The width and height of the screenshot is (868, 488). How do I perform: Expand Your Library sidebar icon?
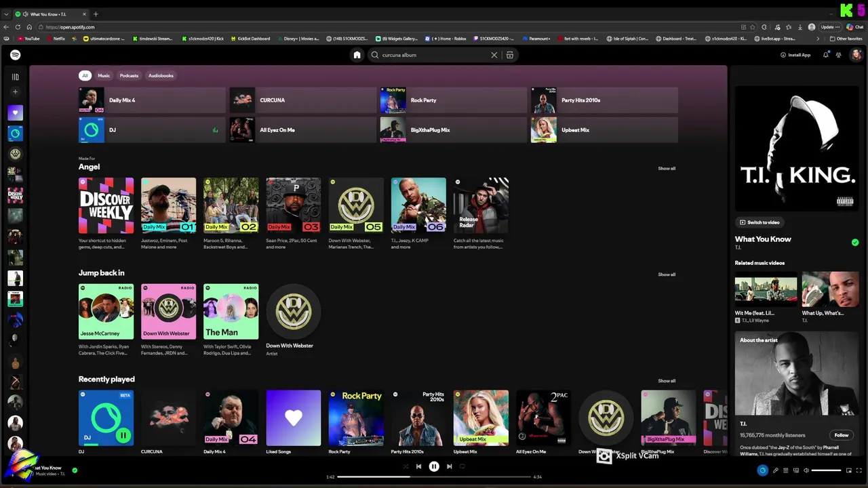click(x=15, y=77)
